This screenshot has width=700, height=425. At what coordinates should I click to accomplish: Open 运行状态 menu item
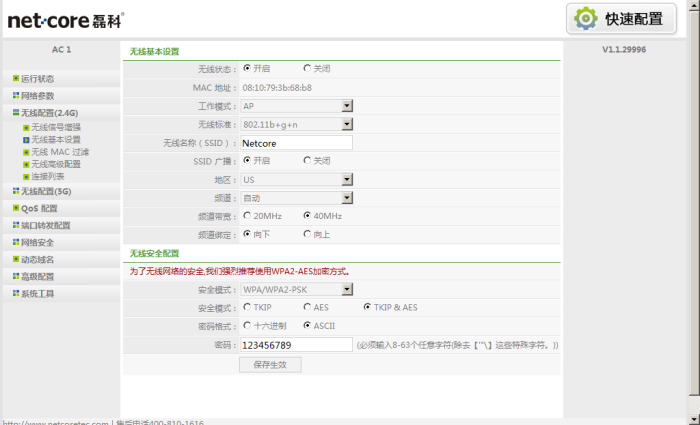38,79
